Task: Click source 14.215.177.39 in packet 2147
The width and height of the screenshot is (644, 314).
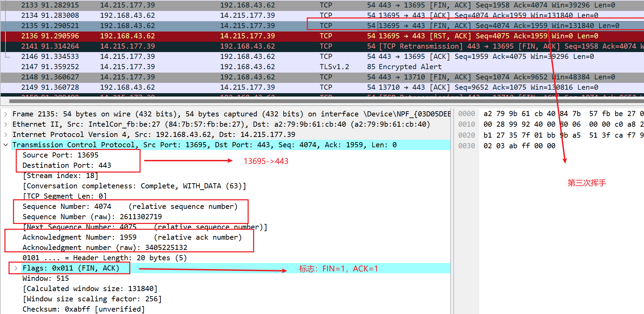Action: click(x=127, y=67)
